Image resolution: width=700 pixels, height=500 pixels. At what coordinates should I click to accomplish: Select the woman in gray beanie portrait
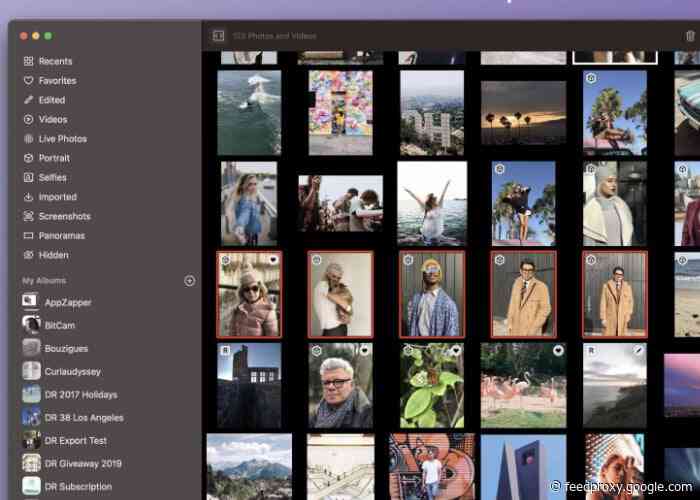click(x=615, y=204)
